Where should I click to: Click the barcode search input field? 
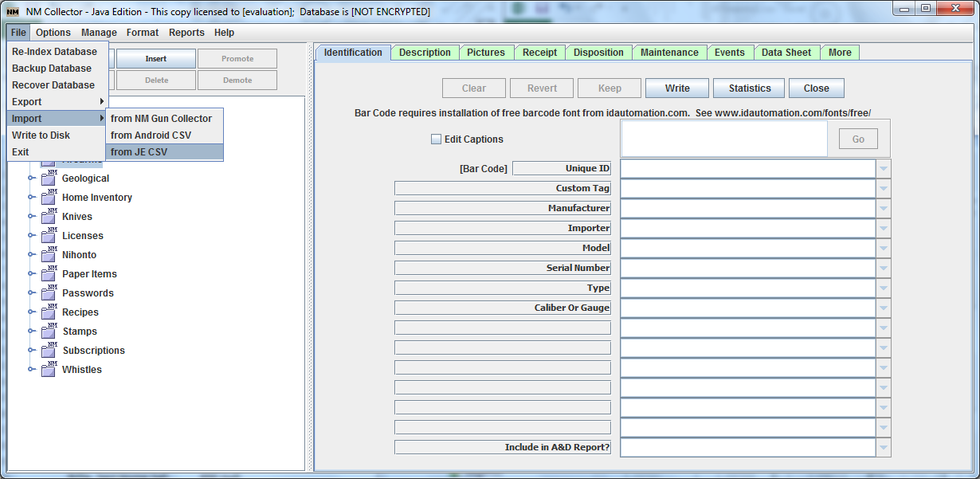pyautogui.click(x=724, y=139)
